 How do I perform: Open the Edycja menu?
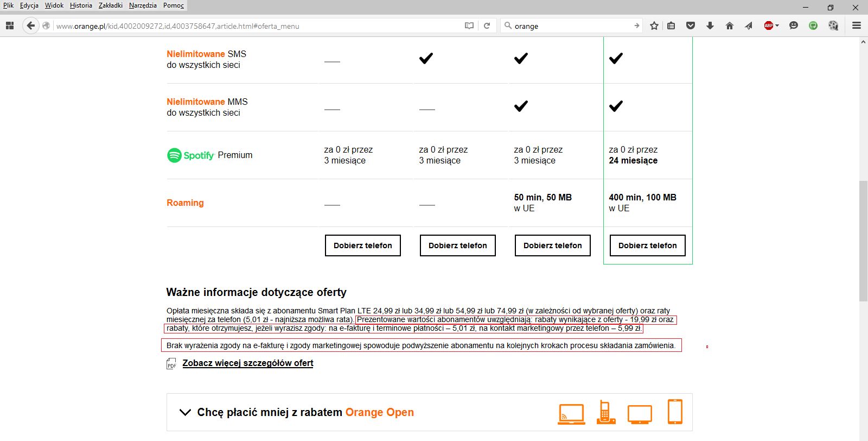click(x=29, y=5)
